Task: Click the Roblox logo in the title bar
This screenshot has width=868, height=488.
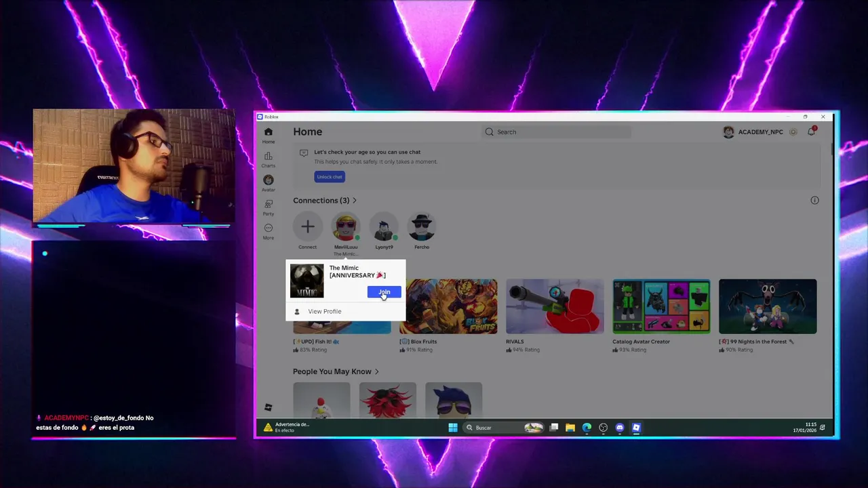Action: click(x=260, y=117)
